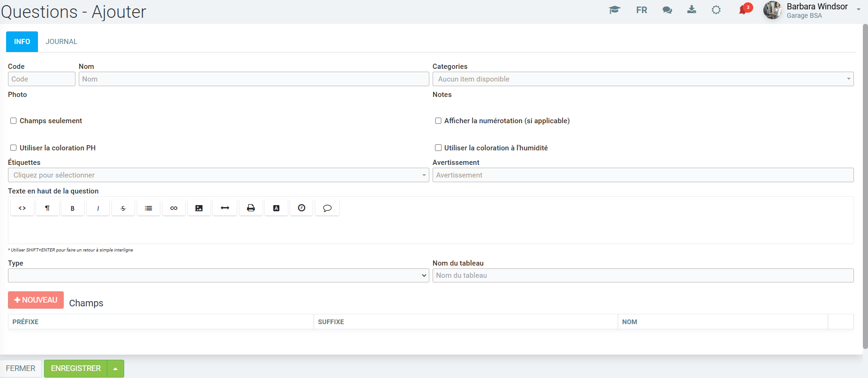The image size is (868, 378).
Task: Select the INFO tab
Action: pyautogui.click(x=22, y=42)
